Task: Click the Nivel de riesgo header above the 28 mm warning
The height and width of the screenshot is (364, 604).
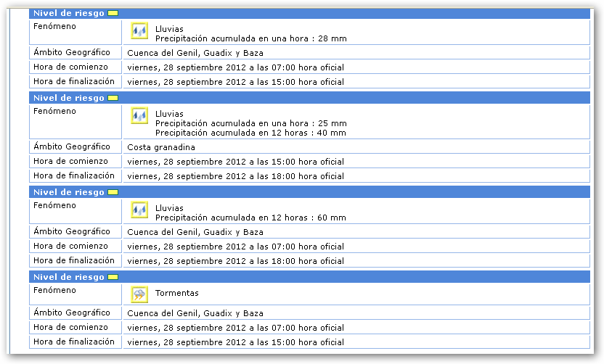Action: (69, 13)
